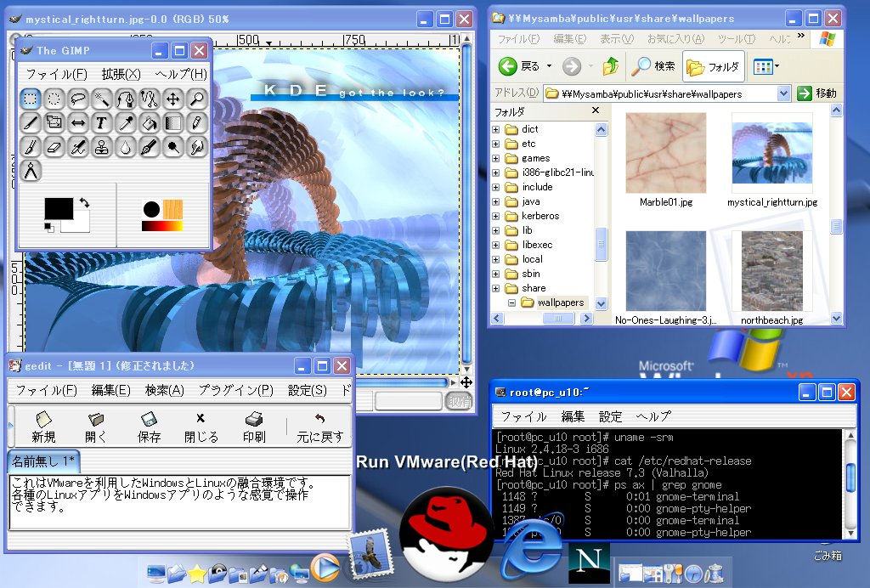Open the black foreground color swatch

tap(59, 208)
